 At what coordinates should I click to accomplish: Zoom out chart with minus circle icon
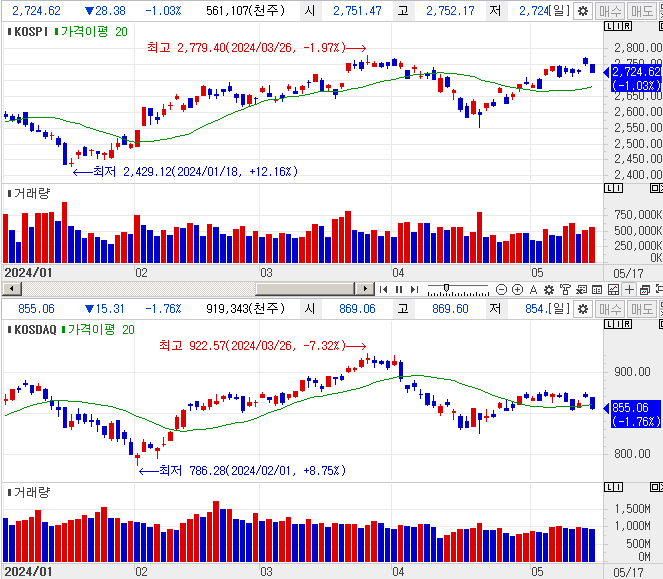(x=501, y=290)
